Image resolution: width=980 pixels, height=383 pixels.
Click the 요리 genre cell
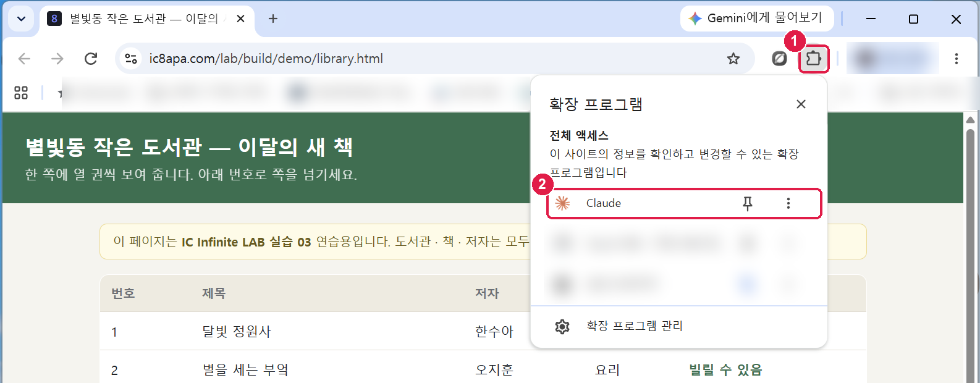[x=607, y=370]
